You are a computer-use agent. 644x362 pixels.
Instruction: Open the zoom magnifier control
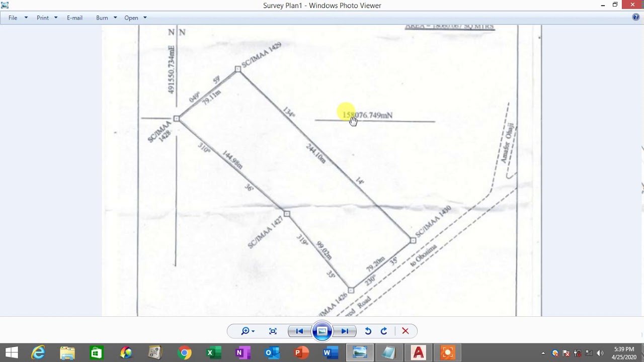click(248, 331)
